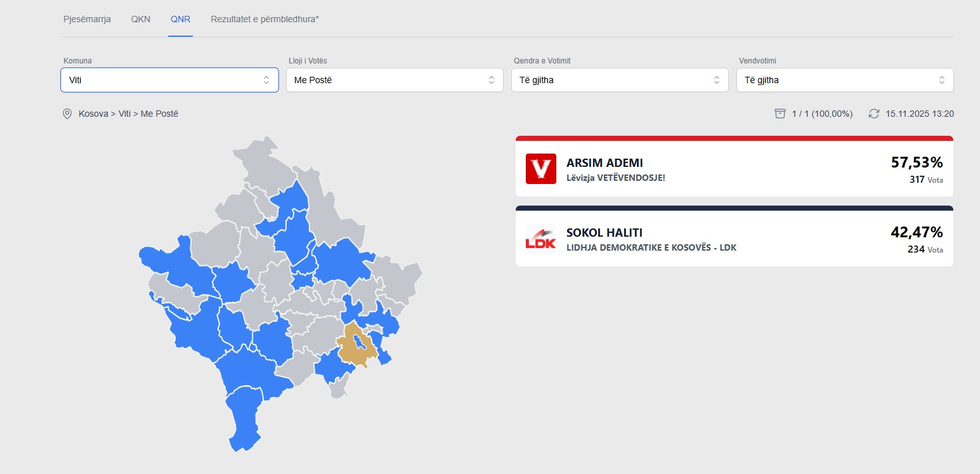Open the QKN tab
This screenshot has height=474, width=980.
tap(141, 19)
